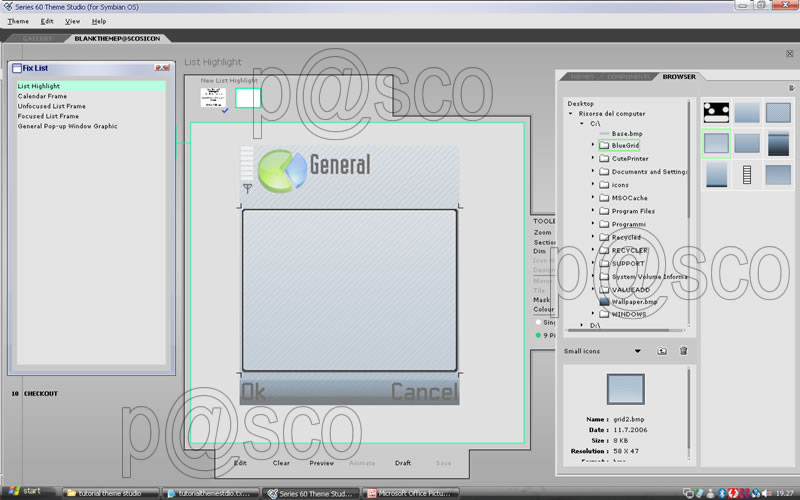Open the Theme menu
Screen dimensions: 800x500
pyautogui.click(x=18, y=21)
